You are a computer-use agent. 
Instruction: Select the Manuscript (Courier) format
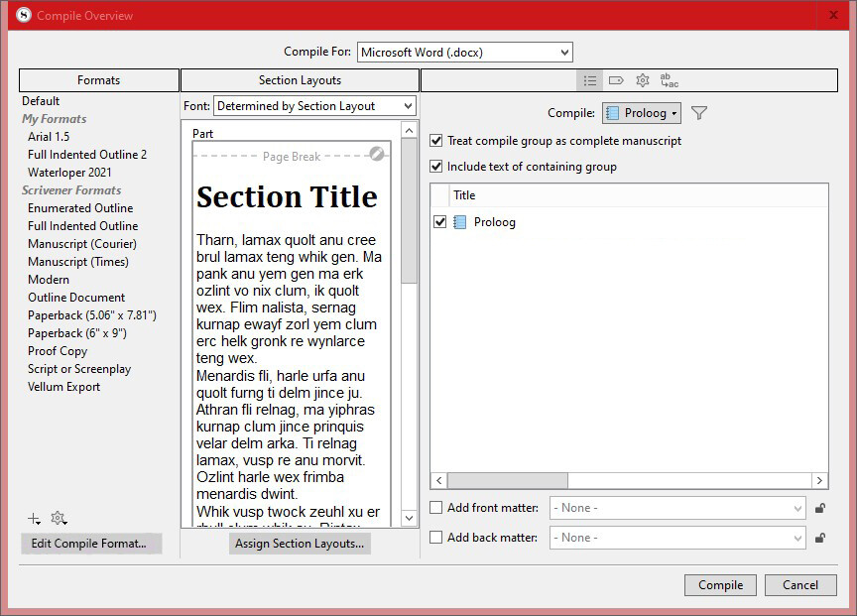82,244
